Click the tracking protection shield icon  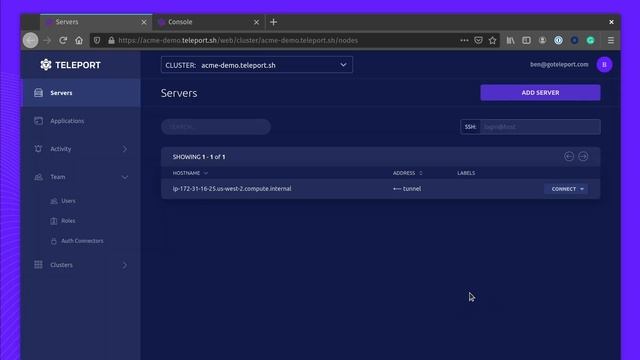[97, 40]
